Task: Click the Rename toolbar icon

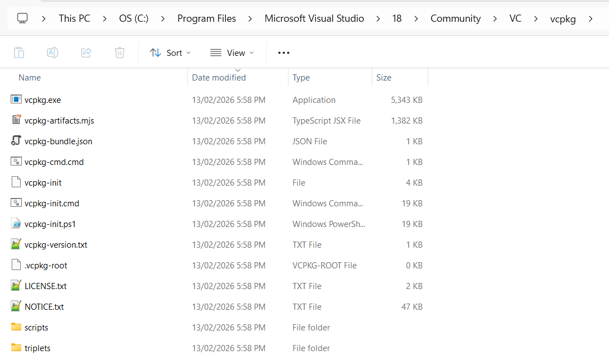Action: (53, 53)
